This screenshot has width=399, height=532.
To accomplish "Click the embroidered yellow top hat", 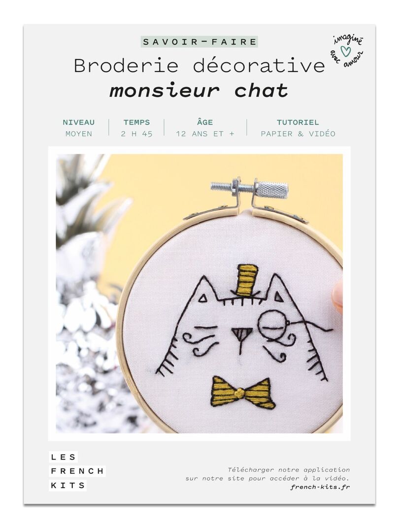I will (246, 281).
